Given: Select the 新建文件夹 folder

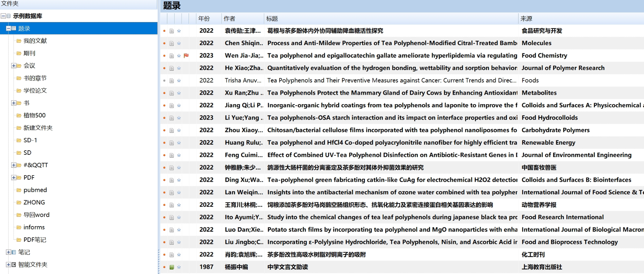Looking at the screenshot, I should pyautogui.click(x=38, y=128).
